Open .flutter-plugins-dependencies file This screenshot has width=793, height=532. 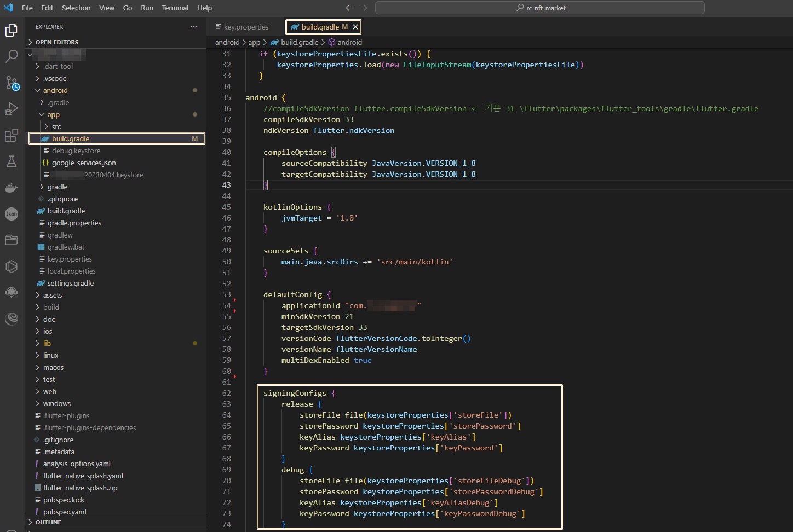coord(90,427)
